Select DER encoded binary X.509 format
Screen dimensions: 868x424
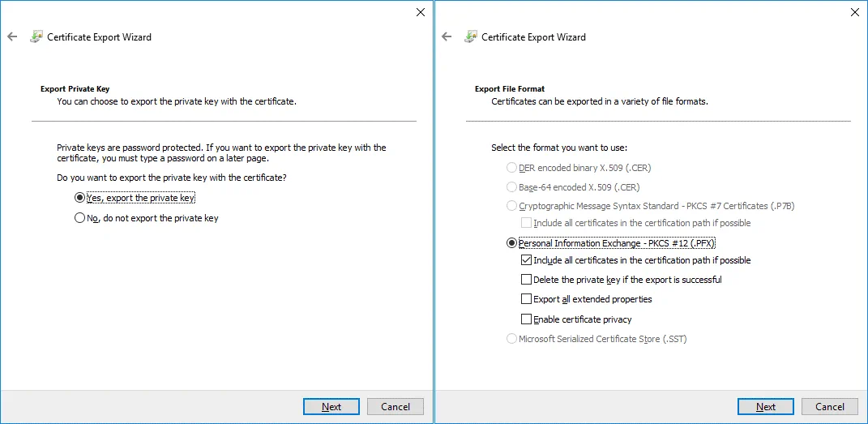point(511,168)
